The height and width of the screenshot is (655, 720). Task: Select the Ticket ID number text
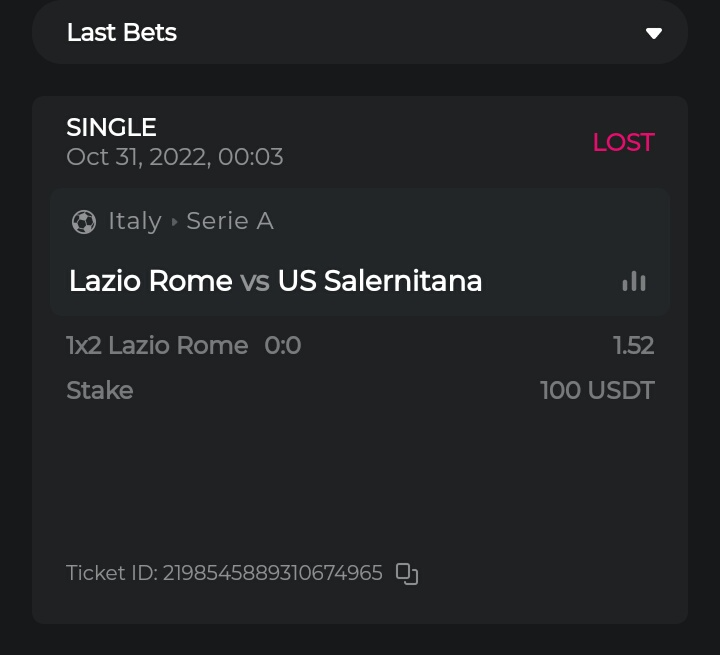(x=272, y=573)
